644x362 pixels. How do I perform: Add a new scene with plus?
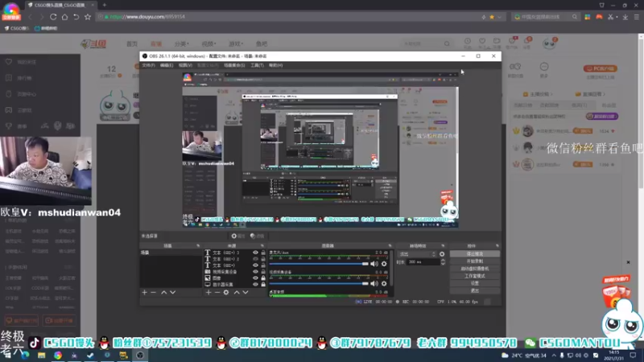tap(145, 292)
